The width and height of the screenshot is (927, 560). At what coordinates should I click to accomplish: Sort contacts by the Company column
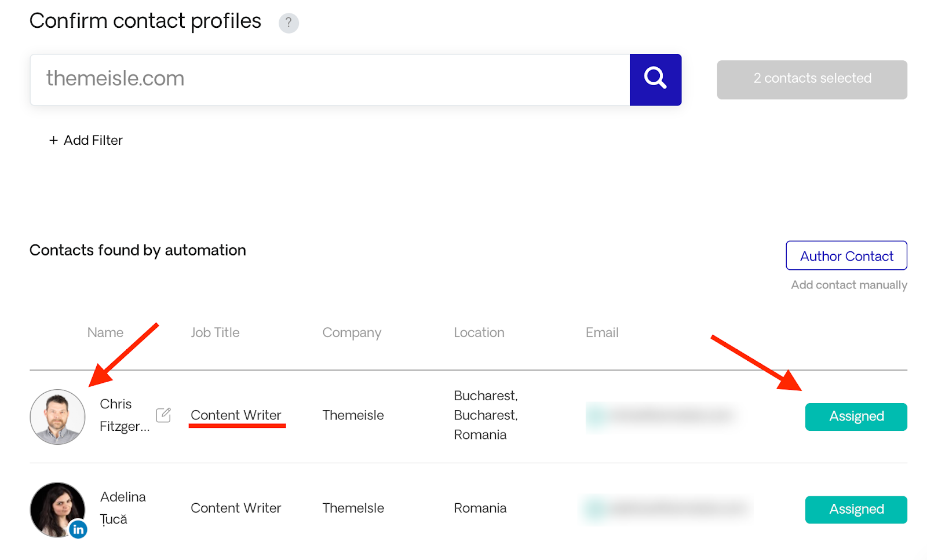pos(352,332)
